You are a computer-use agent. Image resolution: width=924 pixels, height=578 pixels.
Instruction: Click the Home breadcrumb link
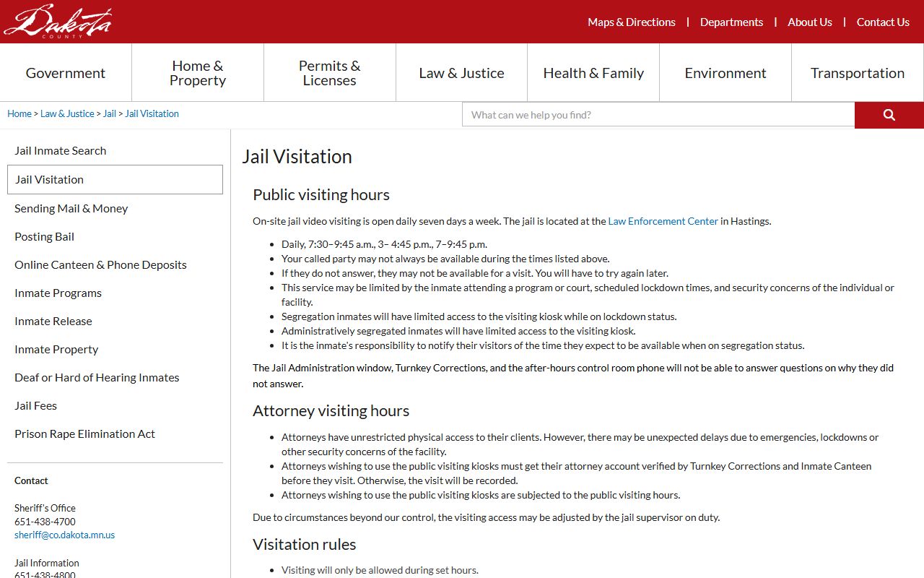tap(19, 113)
